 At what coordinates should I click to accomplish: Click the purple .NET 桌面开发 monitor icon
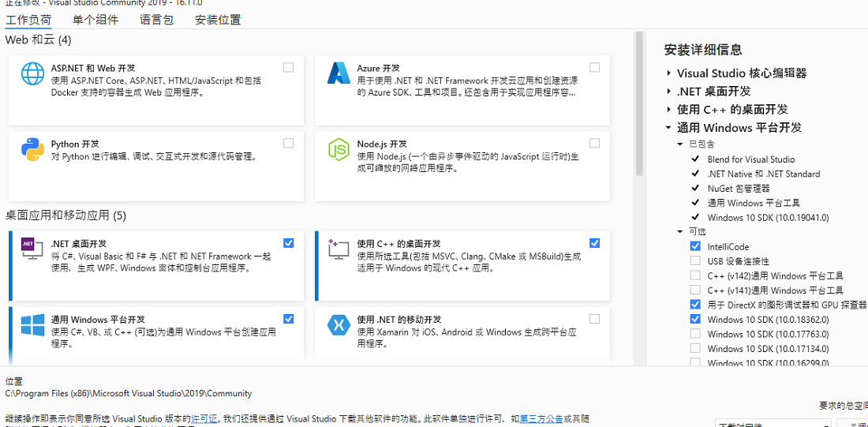pyautogui.click(x=32, y=249)
